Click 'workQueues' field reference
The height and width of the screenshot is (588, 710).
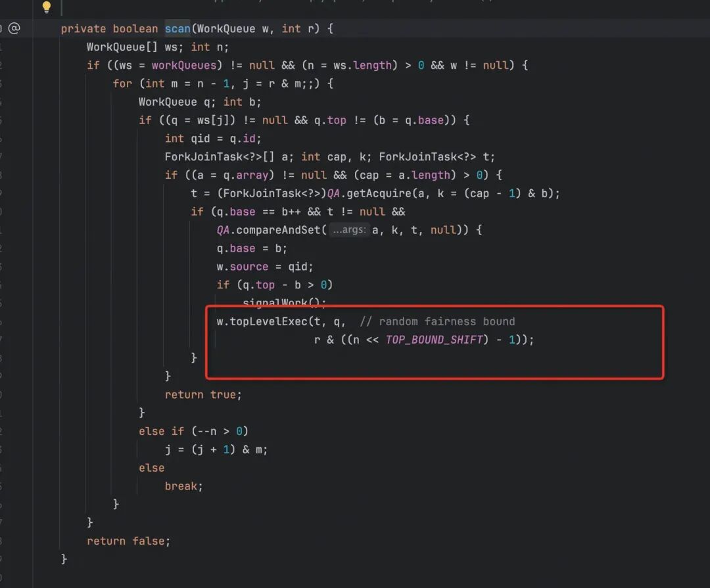(x=184, y=65)
